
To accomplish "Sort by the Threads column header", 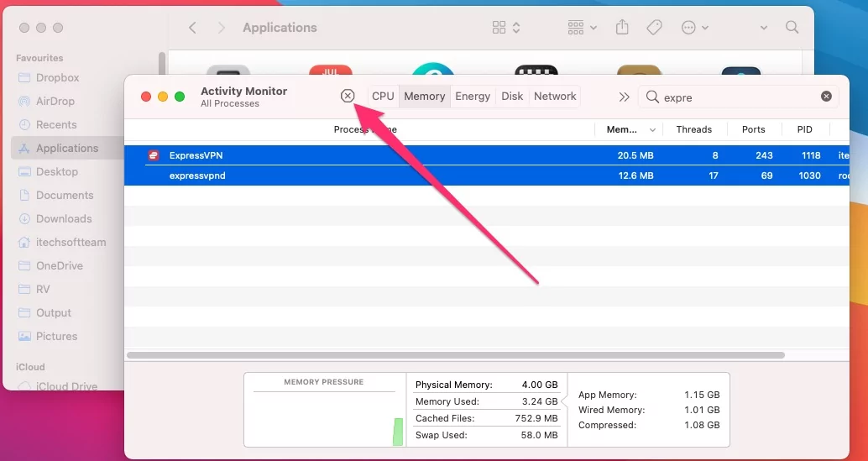I will tap(693, 129).
